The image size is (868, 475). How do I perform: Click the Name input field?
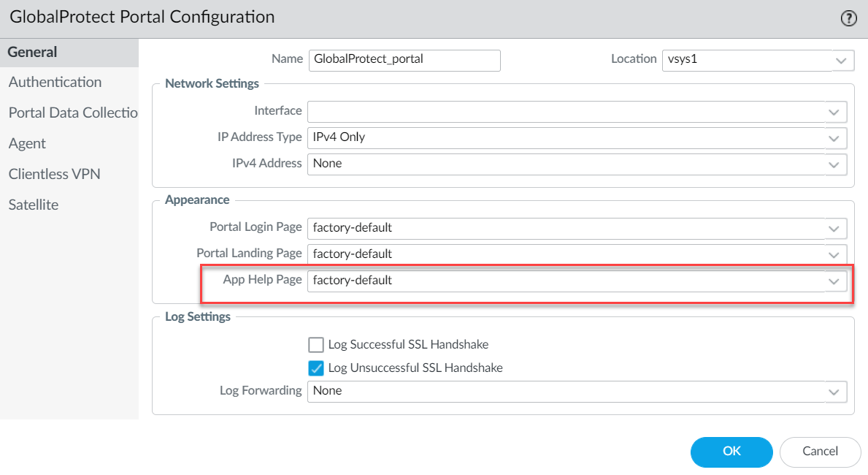404,60
